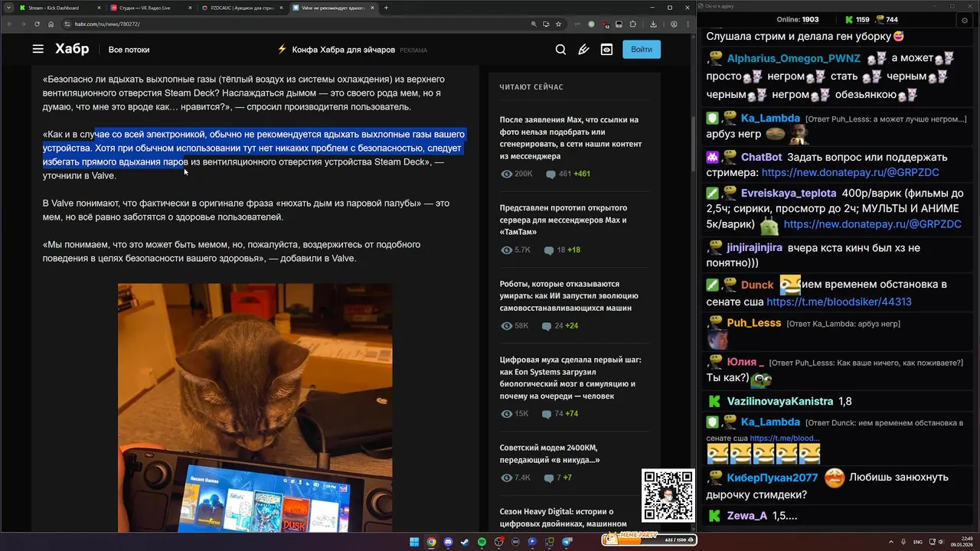This screenshot has width=980, height=551.
Task: Select the Valve не рекомендует tab
Action: pyautogui.click(x=335, y=8)
